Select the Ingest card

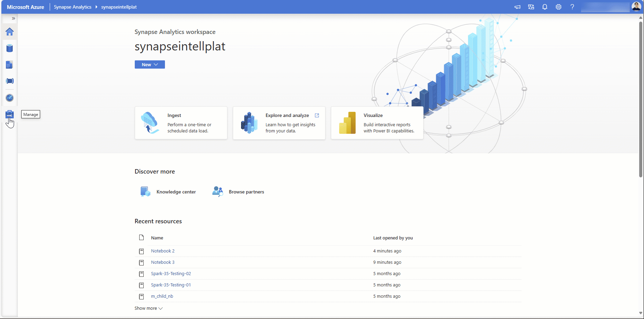point(181,123)
